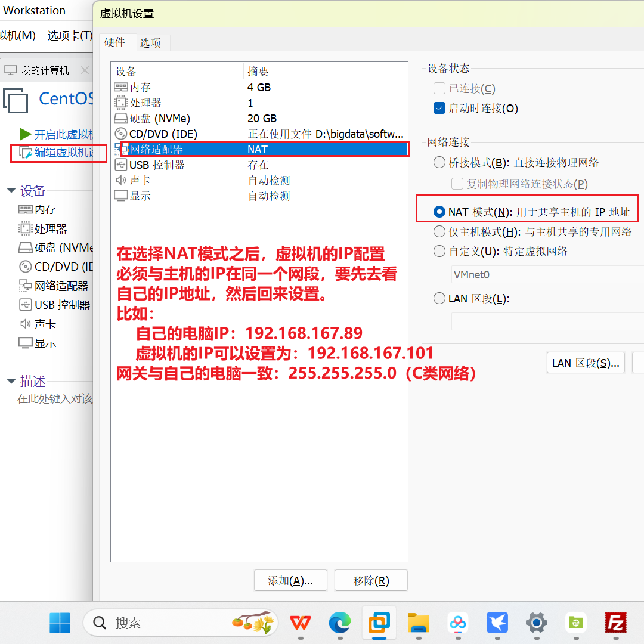
Task: Open Settings gear from the taskbar
Action: coord(537,623)
